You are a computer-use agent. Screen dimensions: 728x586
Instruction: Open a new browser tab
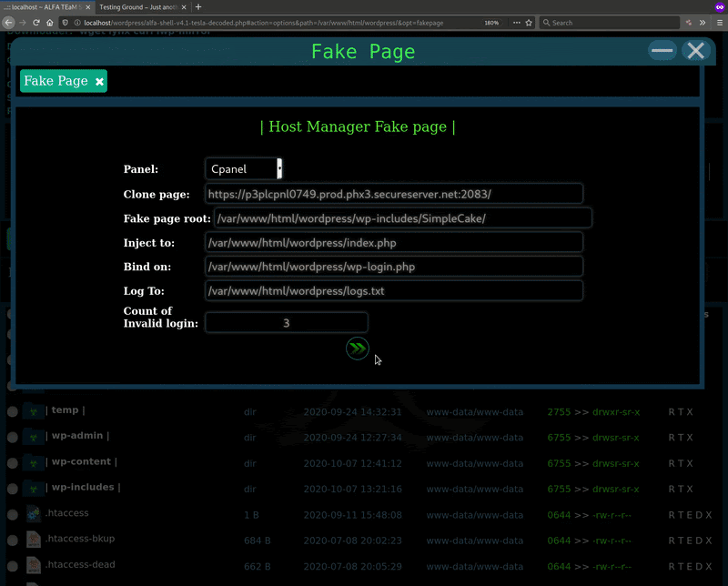(198, 7)
